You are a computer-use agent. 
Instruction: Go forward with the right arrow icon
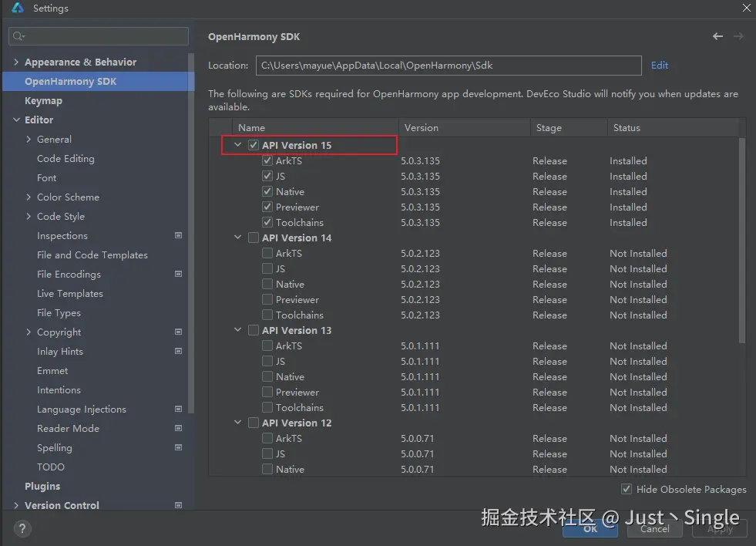pos(738,36)
